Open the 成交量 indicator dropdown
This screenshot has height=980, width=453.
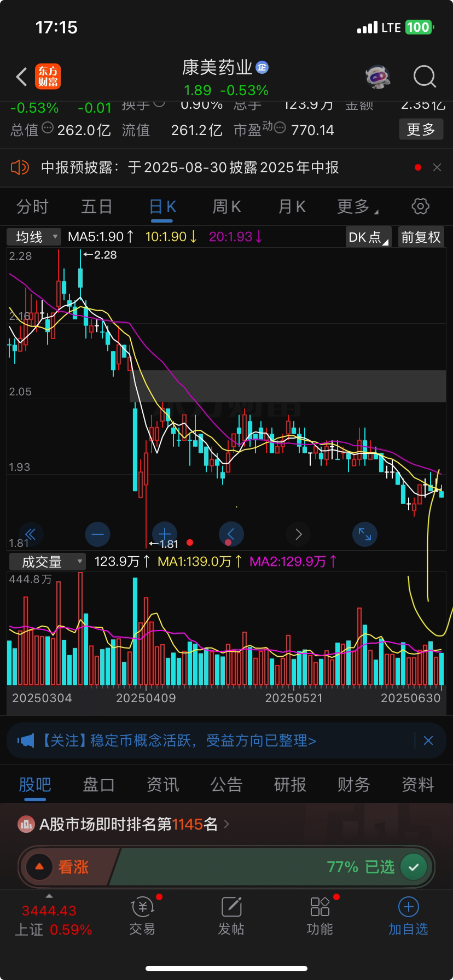click(48, 562)
